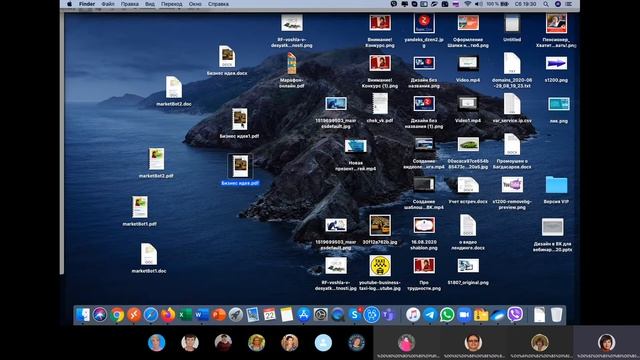Click the Wi-Fi status icon
Viewport: 640px width, 360px height.
coord(467,4)
